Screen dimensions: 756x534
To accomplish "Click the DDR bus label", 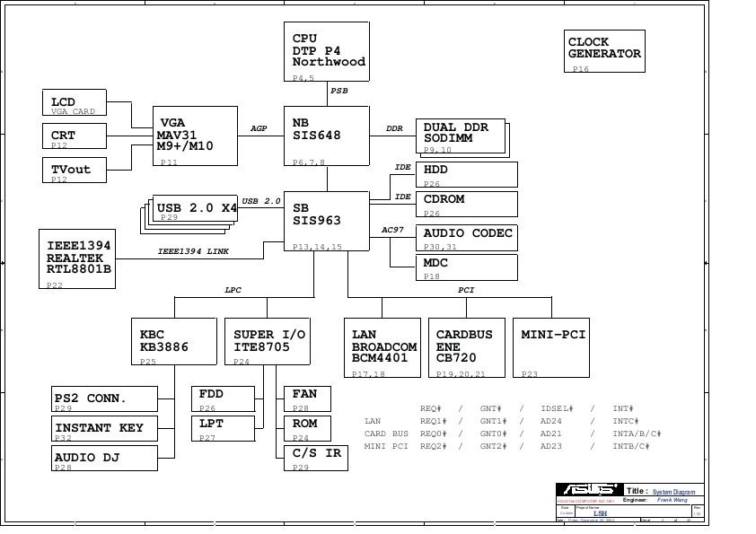I will coord(394,128).
